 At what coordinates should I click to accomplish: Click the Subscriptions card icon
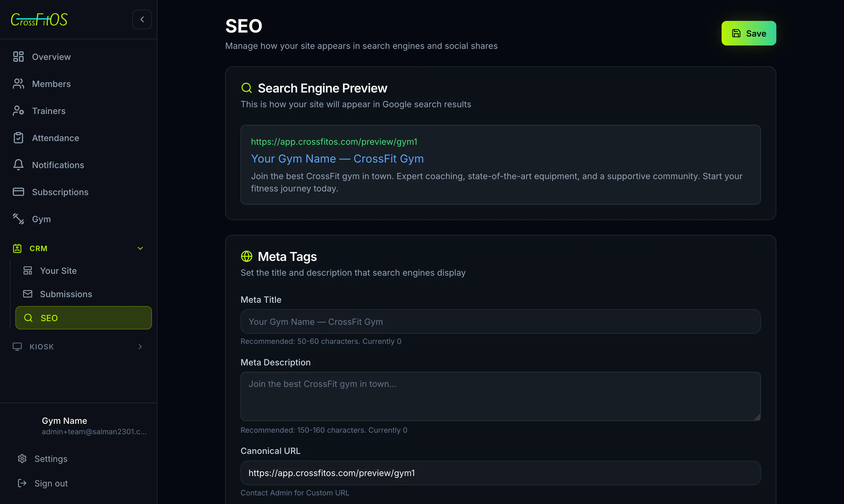pyautogui.click(x=18, y=192)
